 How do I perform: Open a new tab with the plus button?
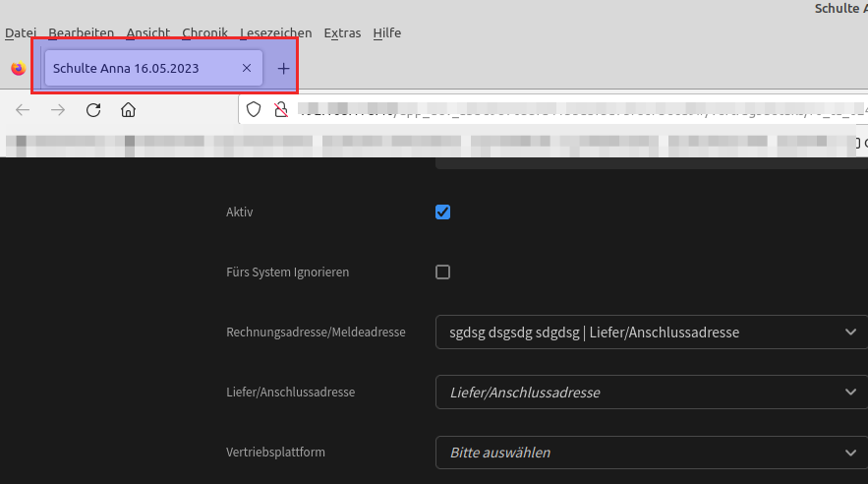[x=283, y=68]
